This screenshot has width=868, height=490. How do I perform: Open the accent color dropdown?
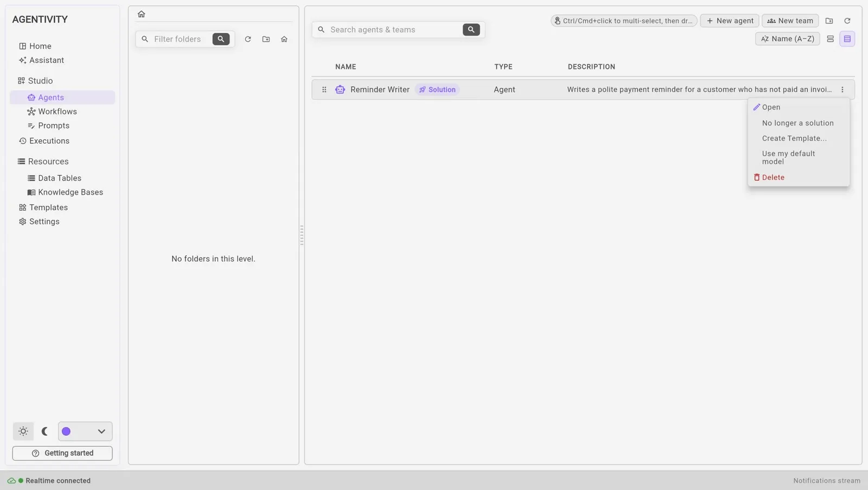point(85,431)
